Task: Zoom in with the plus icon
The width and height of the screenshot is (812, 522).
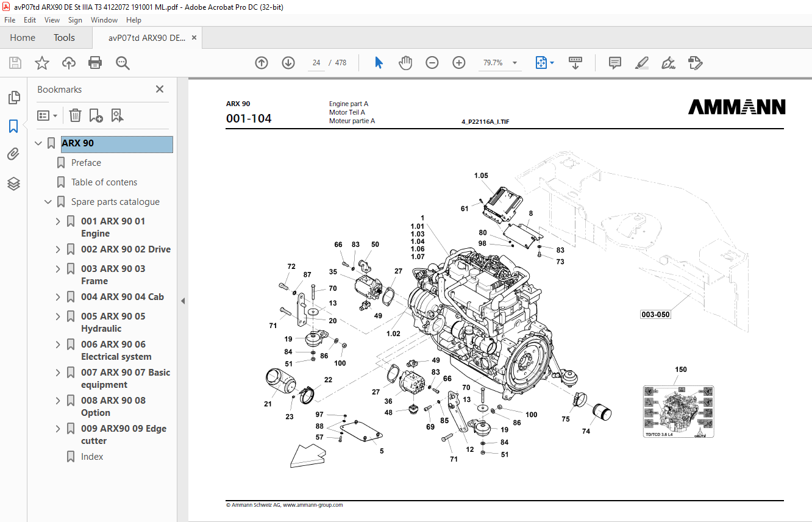Action: (459, 63)
